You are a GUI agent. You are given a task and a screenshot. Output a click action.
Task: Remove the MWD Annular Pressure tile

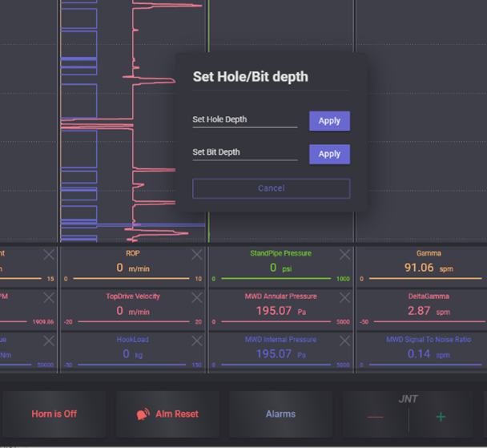[x=345, y=298]
